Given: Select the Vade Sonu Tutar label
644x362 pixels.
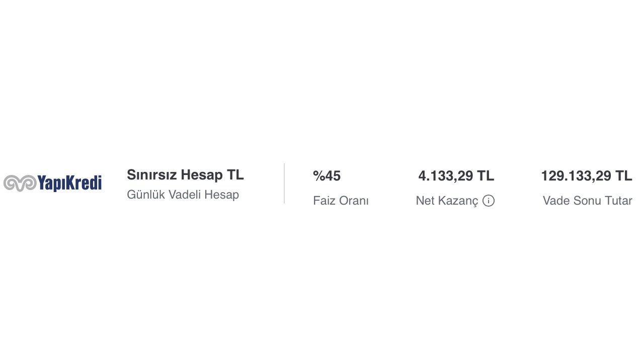Looking at the screenshot, I should (587, 201).
